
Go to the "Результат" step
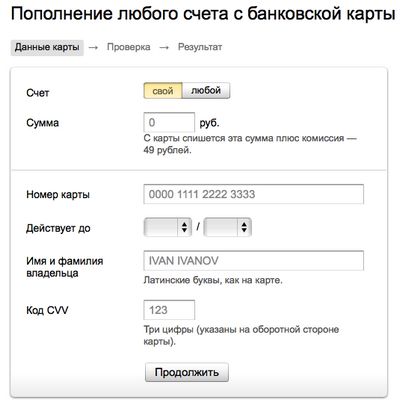click(x=200, y=47)
